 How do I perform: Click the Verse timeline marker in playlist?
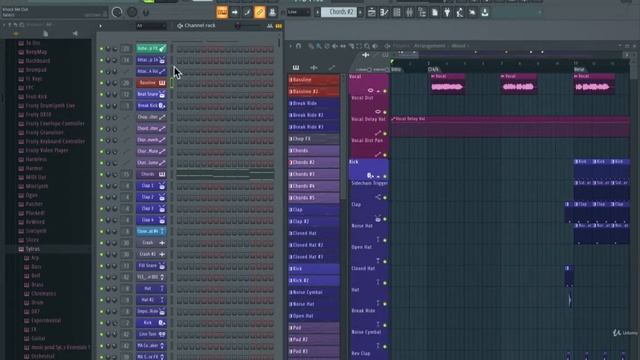tap(579, 69)
